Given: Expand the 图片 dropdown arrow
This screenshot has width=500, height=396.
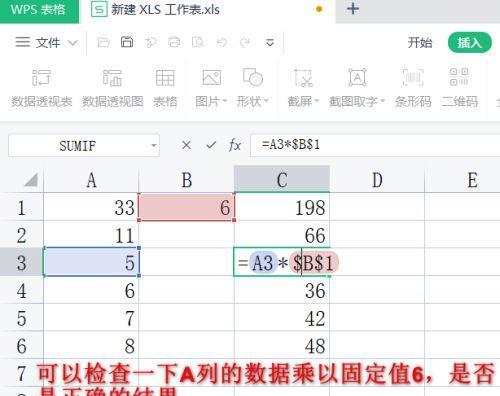Looking at the screenshot, I should (x=224, y=101).
